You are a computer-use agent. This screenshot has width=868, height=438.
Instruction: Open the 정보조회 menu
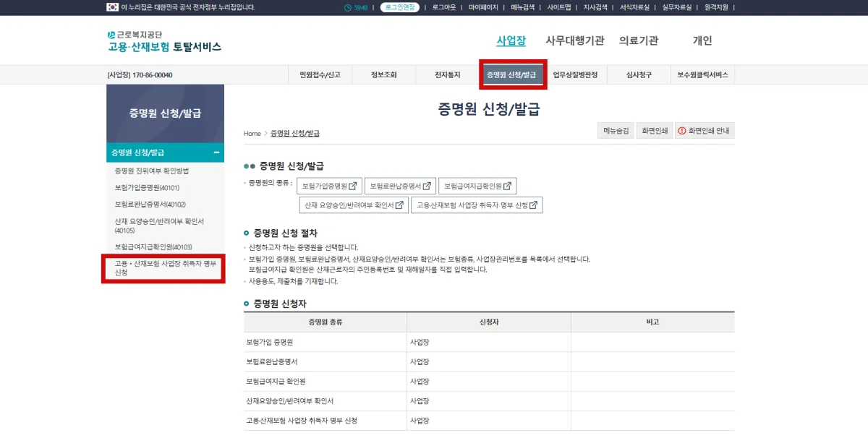click(383, 74)
